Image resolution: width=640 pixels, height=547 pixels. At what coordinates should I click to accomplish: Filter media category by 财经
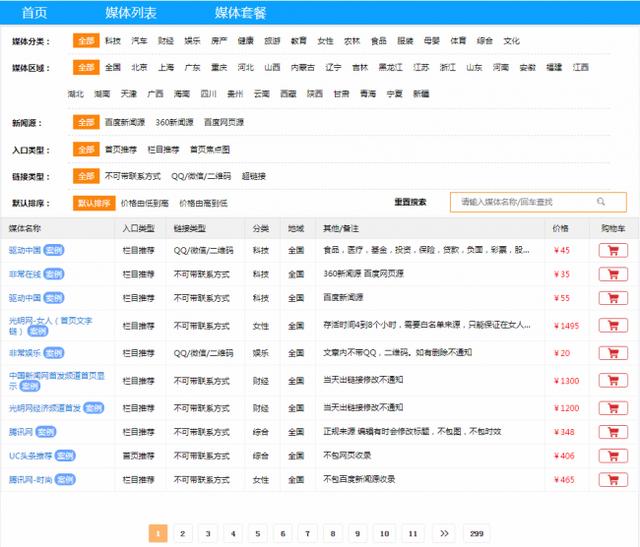tap(166, 41)
